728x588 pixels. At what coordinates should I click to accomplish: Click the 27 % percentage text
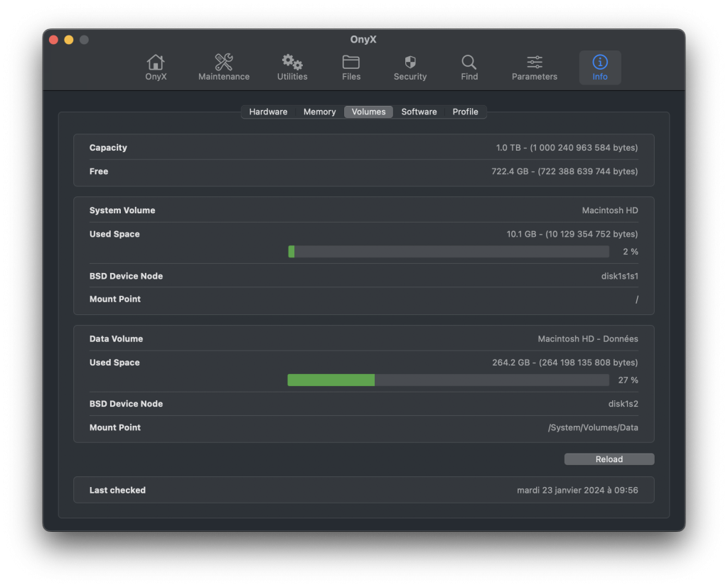(x=628, y=380)
